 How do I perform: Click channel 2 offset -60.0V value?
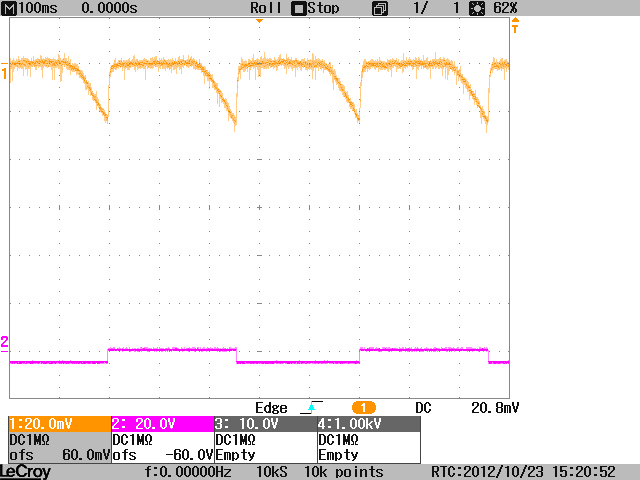(x=189, y=455)
